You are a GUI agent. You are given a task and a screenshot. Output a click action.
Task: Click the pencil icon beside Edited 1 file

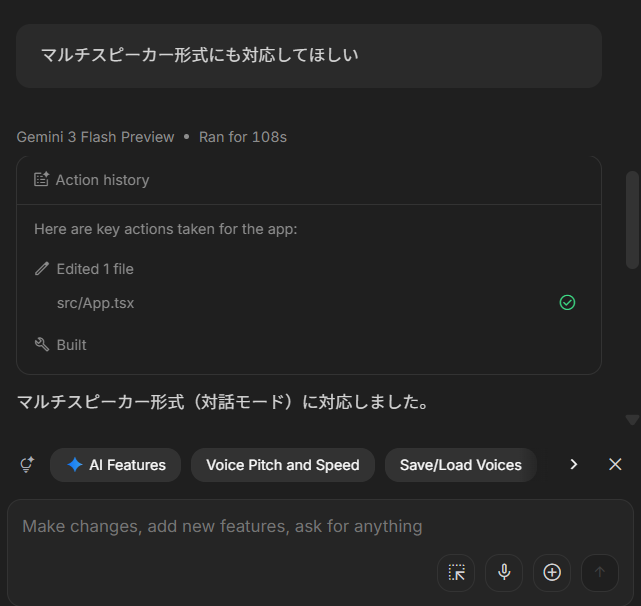pyautogui.click(x=42, y=269)
